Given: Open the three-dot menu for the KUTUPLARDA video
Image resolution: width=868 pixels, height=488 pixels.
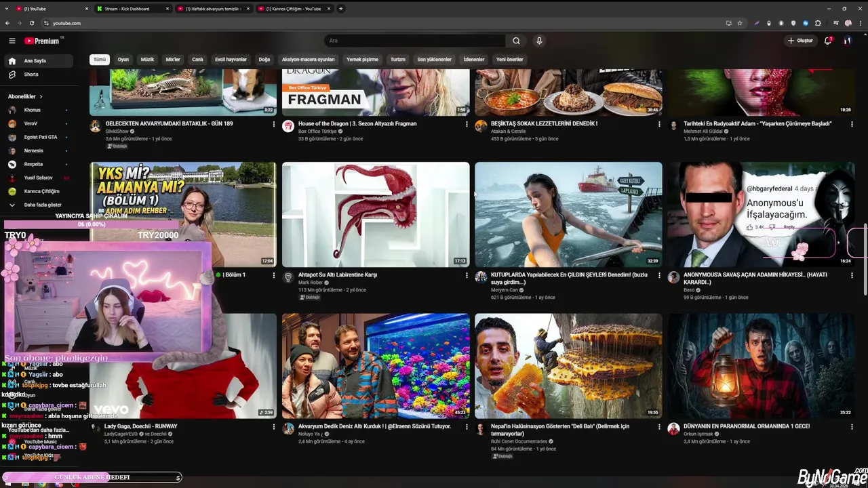Looking at the screenshot, I should click(659, 275).
